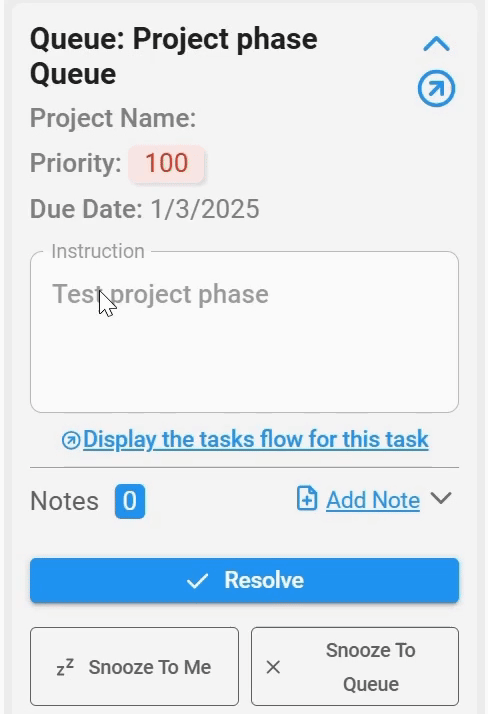Screen dimensions: 488x714
Task: Collapse the Project phase Queue card
Action: click(x=436, y=44)
